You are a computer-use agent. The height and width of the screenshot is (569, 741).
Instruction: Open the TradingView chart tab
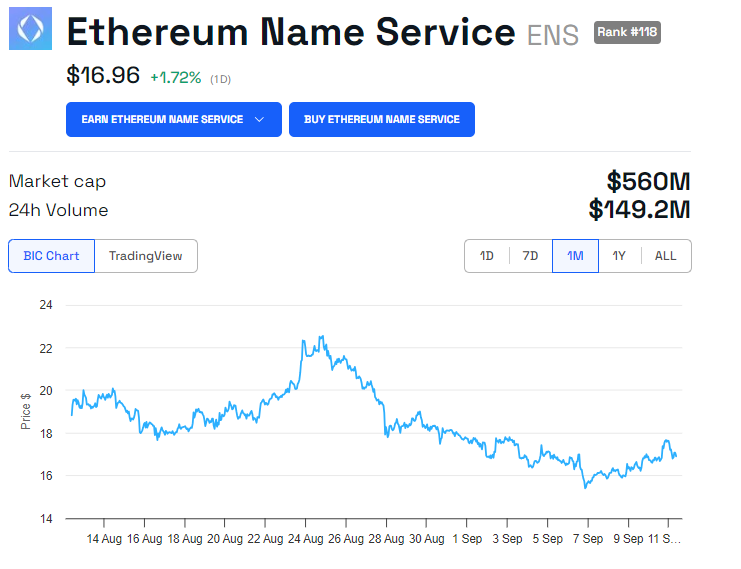(x=146, y=256)
